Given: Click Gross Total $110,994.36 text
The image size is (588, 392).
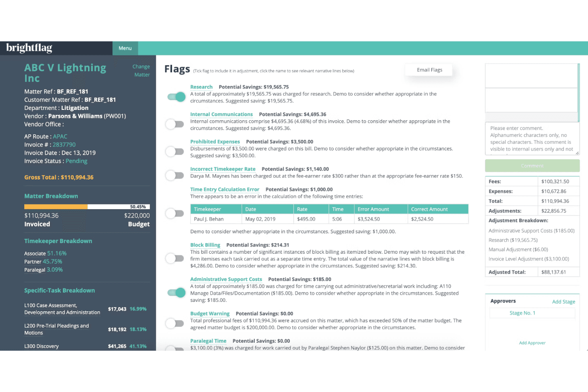Looking at the screenshot, I should [59, 178].
